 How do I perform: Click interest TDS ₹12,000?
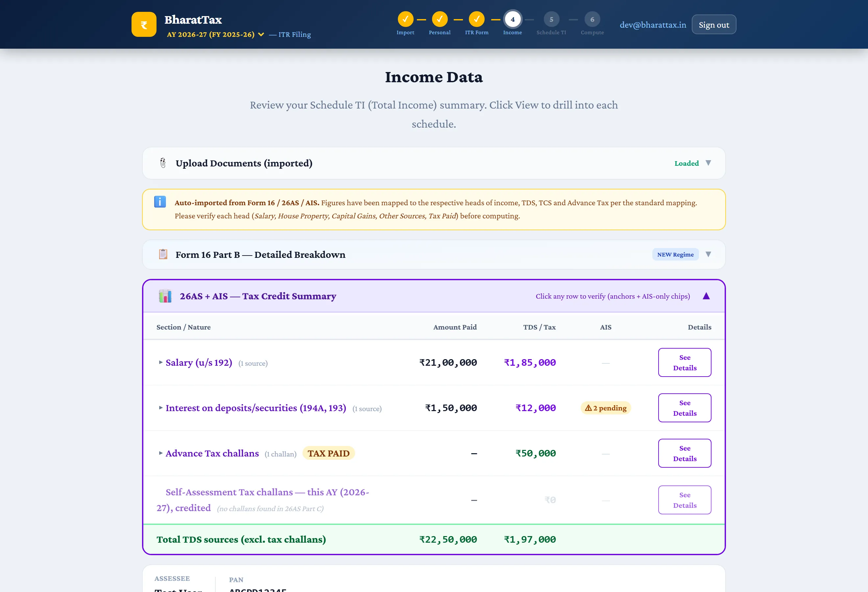(536, 408)
